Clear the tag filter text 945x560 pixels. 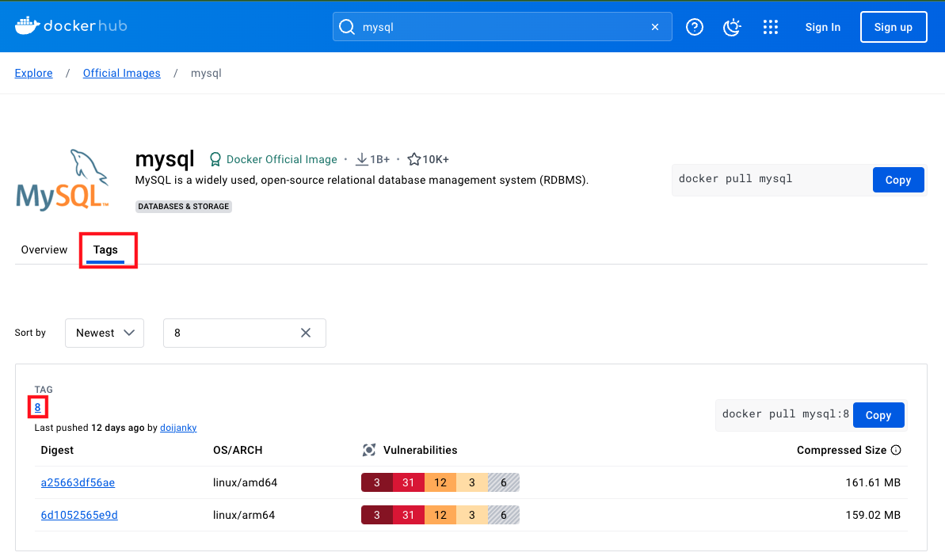click(306, 333)
